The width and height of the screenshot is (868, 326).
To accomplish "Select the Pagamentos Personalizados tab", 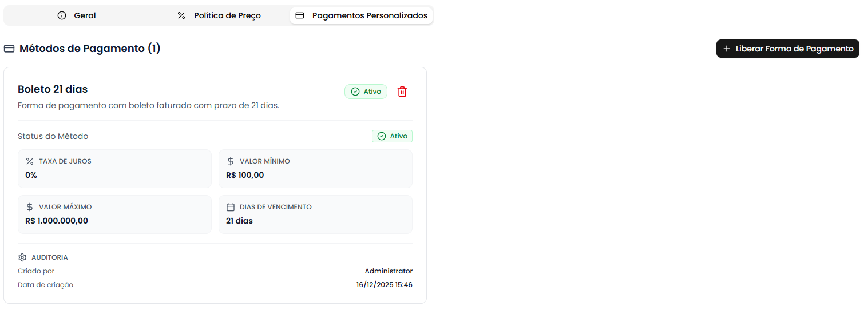I will pyautogui.click(x=362, y=15).
